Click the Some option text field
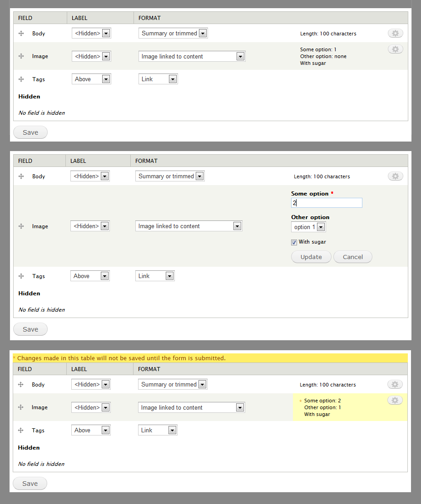 327,203
